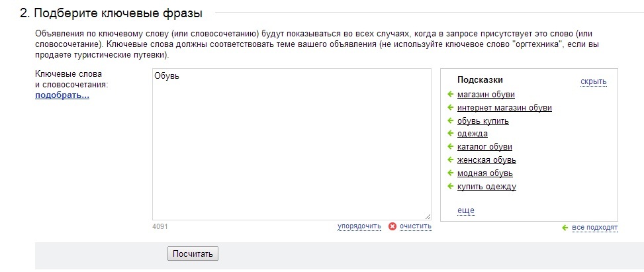This screenshot has height=272, width=644.
Task: Click green arrow beside женская обувь
Action: click(450, 160)
